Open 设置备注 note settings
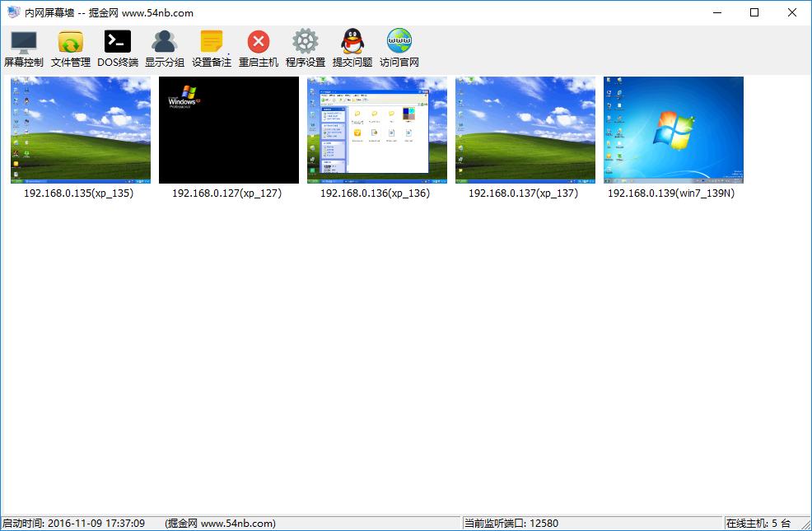The width and height of the screenshot is (812, 531). click(212, 49)
